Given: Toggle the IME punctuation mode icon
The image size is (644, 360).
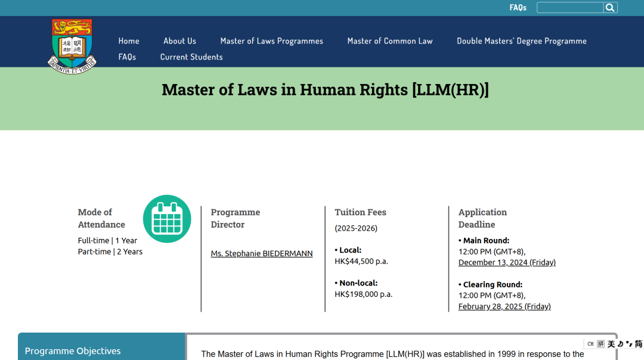Looking at the screenshot, I should [628, 344].
